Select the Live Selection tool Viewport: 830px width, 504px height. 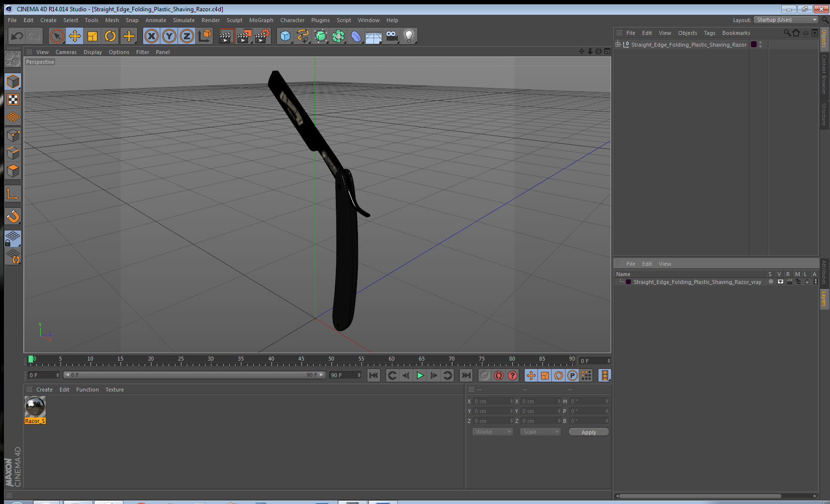pos(57,36)
